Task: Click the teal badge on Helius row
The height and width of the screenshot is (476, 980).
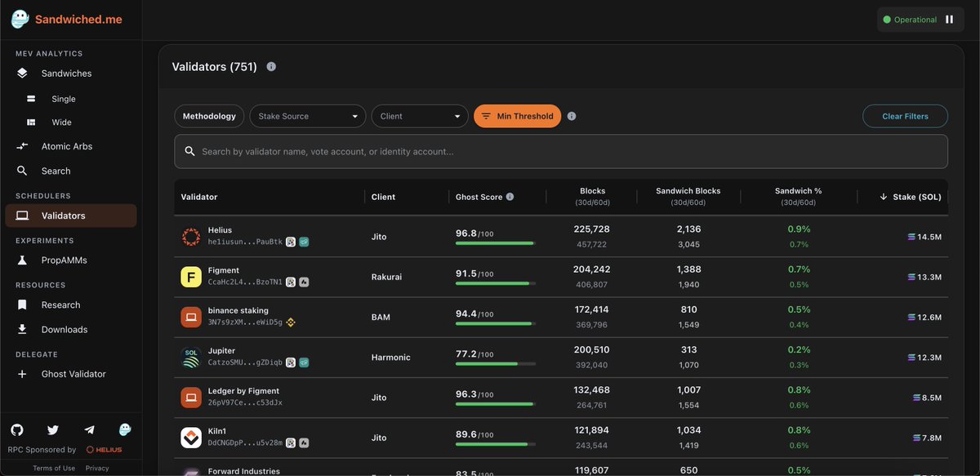Action: (304, 242)
